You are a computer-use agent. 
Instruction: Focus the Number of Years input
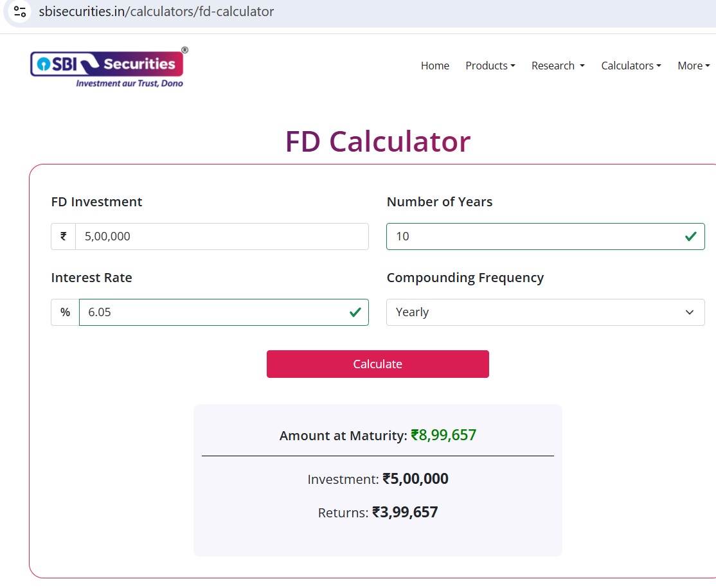tap(533, 236)
